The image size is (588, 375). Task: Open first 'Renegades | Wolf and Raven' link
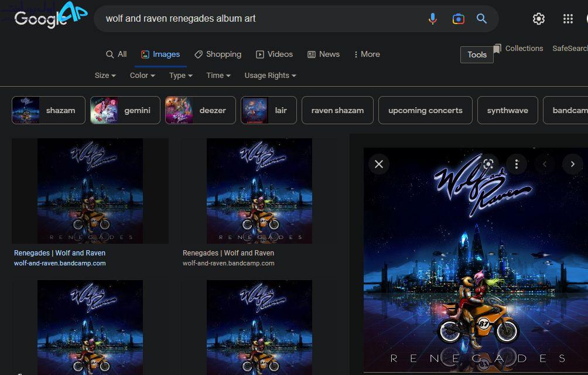[60, 253]
